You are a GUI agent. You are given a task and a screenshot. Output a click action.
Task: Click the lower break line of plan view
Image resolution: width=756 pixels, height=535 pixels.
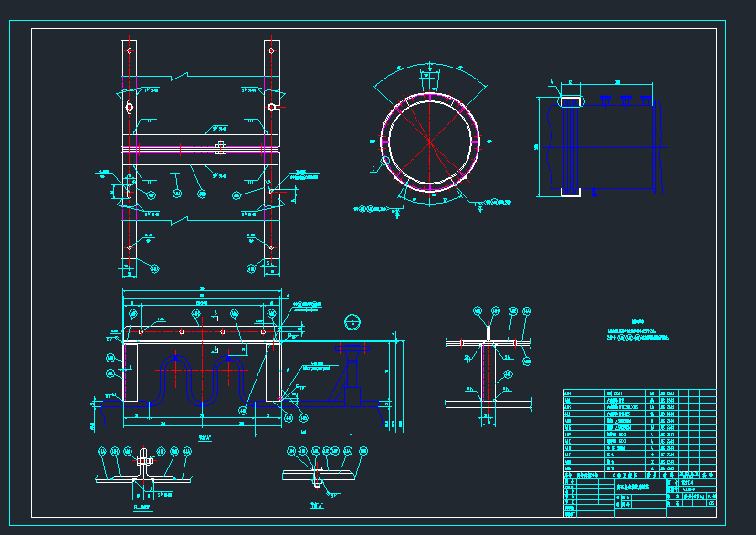coord(200,221)
